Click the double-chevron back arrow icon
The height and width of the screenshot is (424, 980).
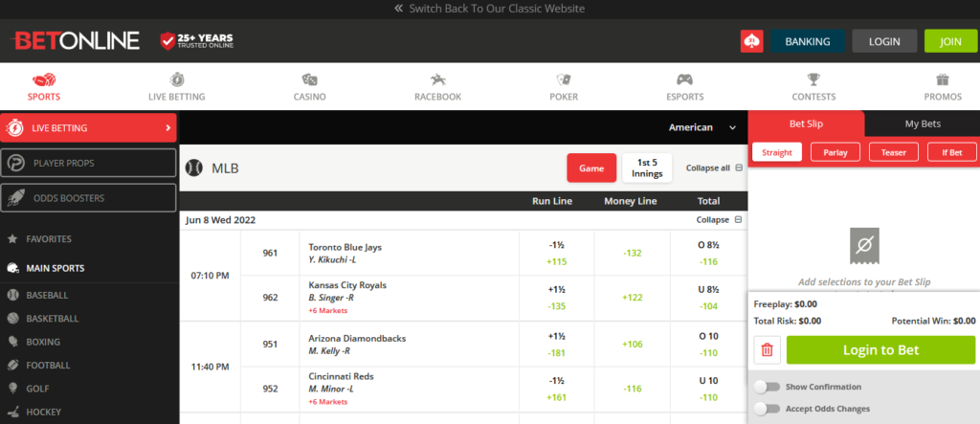399,9
